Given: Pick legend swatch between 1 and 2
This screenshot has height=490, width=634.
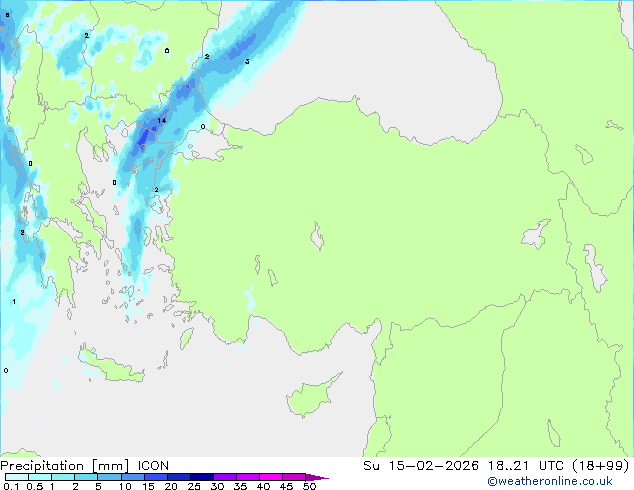Looking at the screenshot, I should point(63,477).
